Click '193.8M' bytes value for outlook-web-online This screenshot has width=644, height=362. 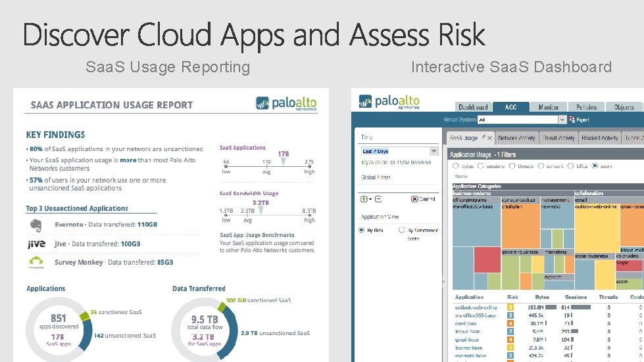pos(536,307)
